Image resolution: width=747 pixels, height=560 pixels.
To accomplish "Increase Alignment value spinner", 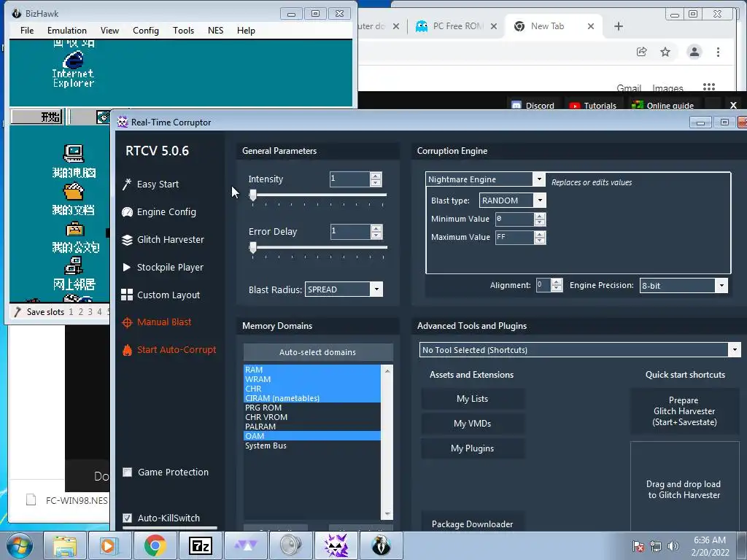I will pyautogui.click(x=557, y=282).
